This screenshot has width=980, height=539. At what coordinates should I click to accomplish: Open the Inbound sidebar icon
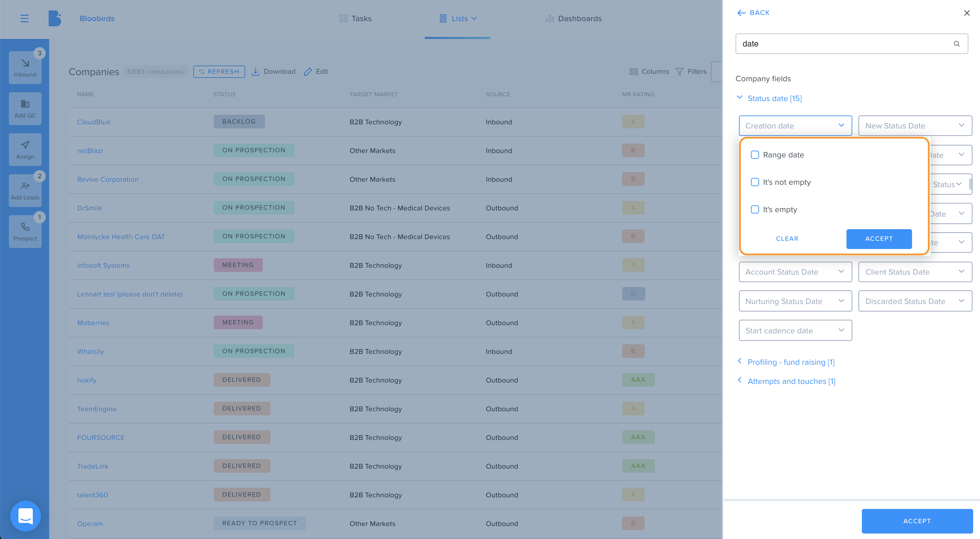[x=25, y=67]
